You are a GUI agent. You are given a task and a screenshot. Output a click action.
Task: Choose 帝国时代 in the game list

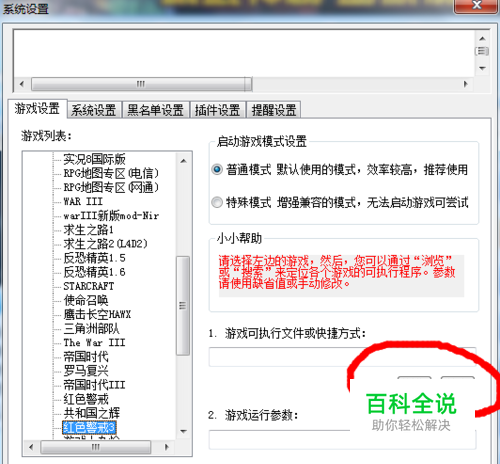(86, 356)
